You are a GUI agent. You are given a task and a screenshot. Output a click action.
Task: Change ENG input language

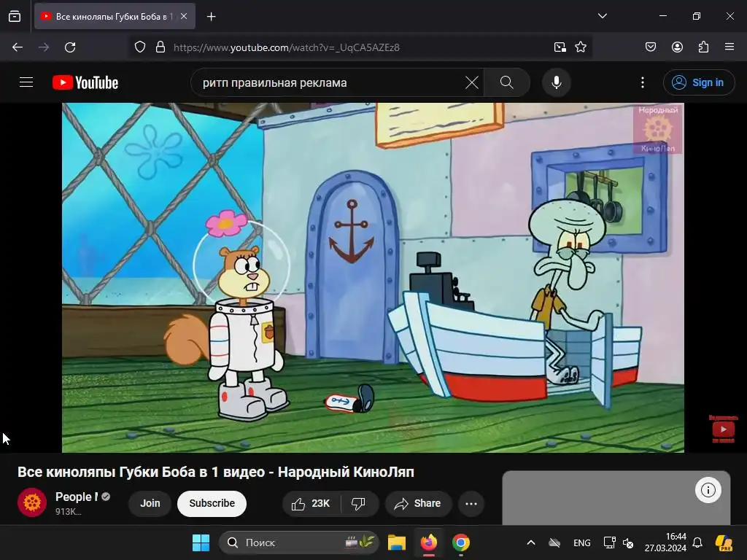coord(582,542)
